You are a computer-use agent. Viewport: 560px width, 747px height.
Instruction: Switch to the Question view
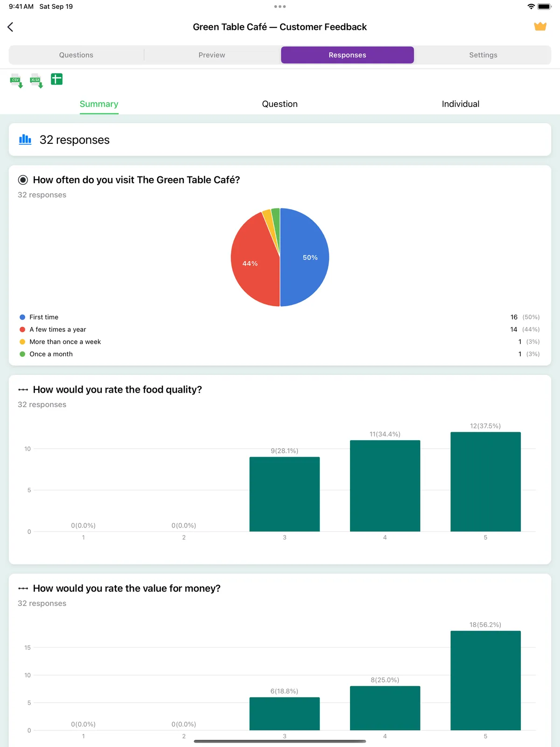pyautogui.click(x=280, y=104)
